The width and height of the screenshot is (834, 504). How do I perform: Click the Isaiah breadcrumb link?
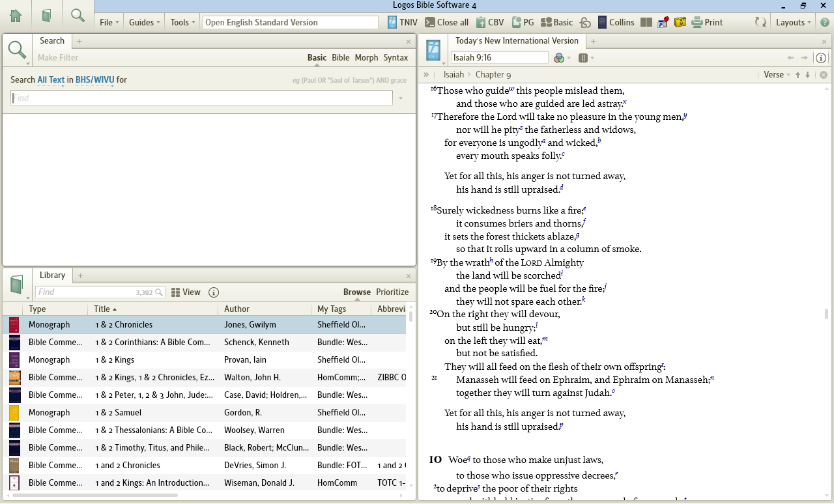(453, 75)
